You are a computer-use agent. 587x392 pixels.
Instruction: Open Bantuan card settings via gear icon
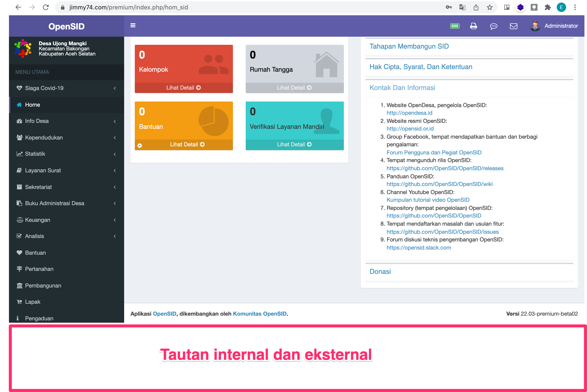click(x=140, y=145)
